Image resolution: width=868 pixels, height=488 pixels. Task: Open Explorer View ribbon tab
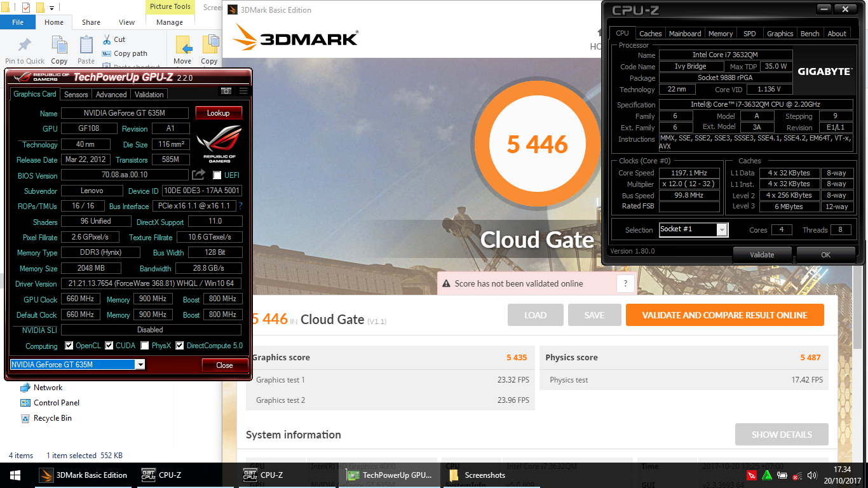pos(127,22)
